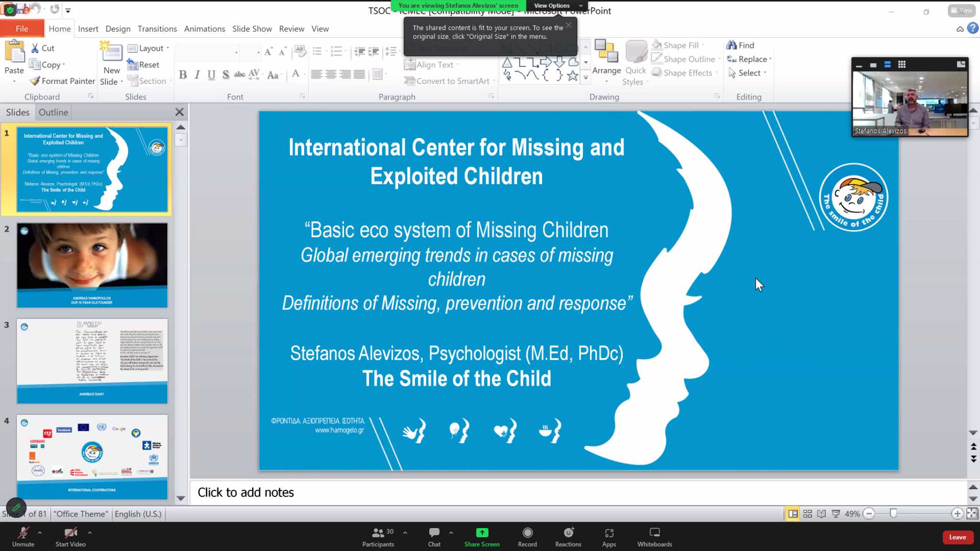
Task: Click the Zoom In plus button
Action: pos(957,514)
